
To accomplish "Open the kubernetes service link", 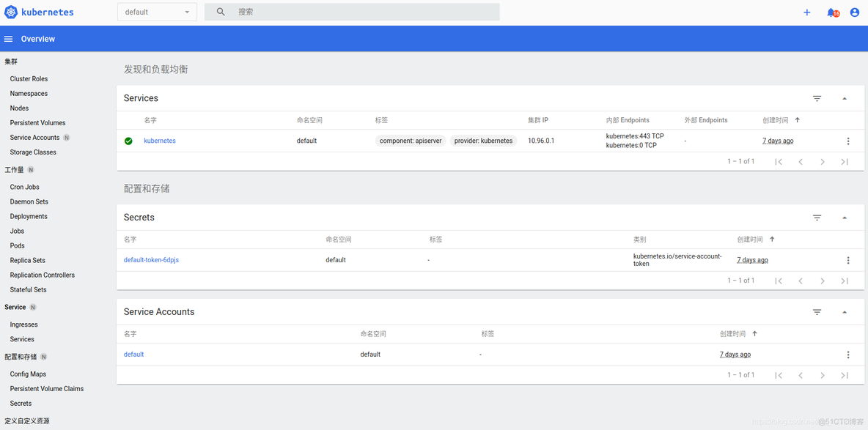I will 160,141.
